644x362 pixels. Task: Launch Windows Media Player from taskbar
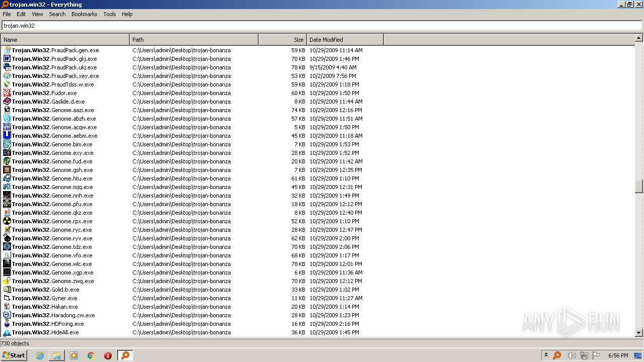point(74,355)
